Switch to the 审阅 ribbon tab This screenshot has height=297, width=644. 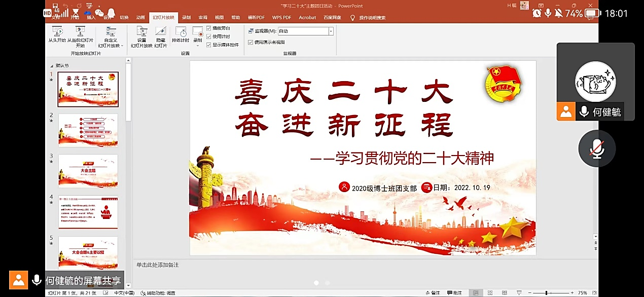pos(203,17)
